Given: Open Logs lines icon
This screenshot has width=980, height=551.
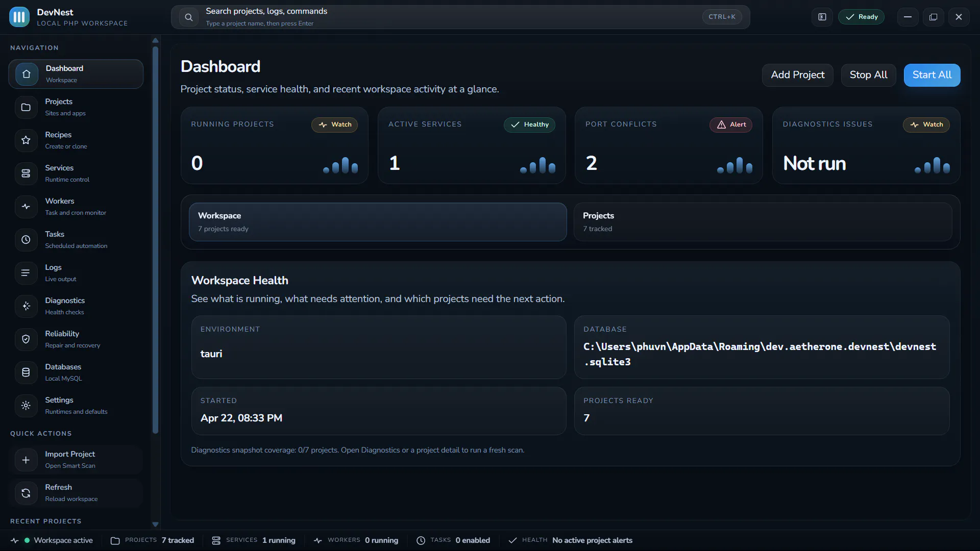Looking at the screenshot, I should pyautogui.click(x=26, y=273).
